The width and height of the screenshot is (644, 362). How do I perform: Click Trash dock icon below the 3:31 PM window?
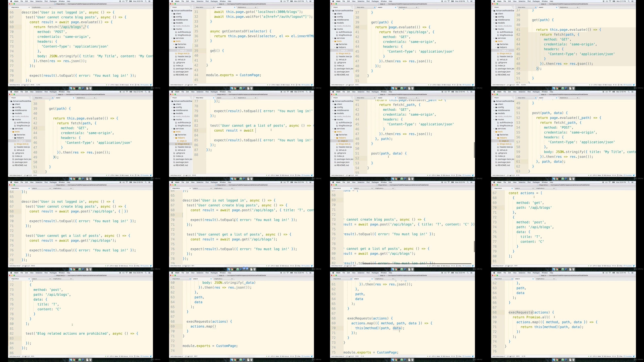click(574, 360)
